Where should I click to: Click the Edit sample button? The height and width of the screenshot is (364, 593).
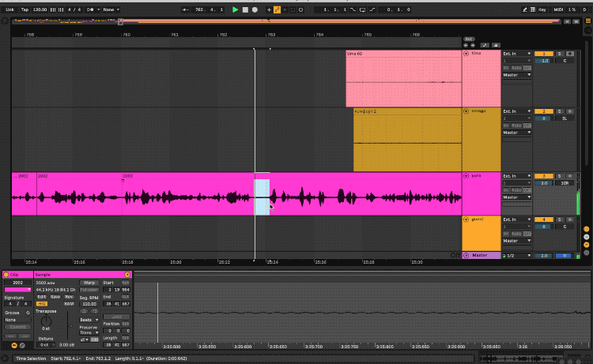click(42, 297)
